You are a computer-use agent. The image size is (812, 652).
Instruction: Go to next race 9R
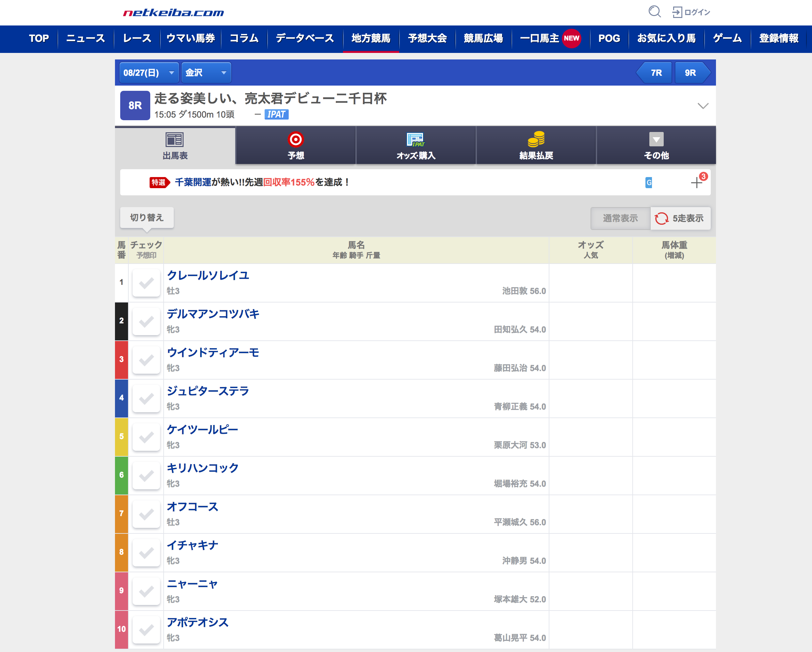(x=692, y=73)
